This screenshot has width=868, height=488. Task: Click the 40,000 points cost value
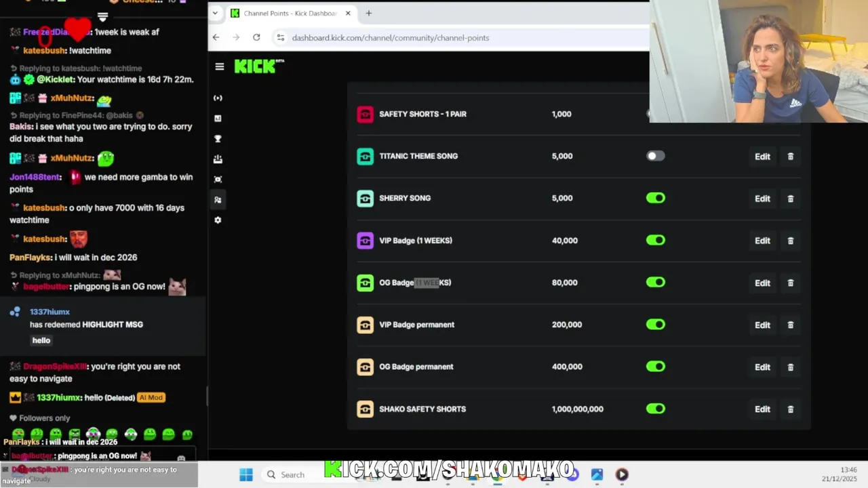pos(565,240)
